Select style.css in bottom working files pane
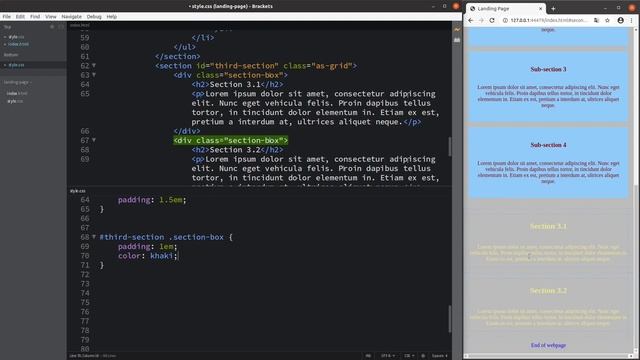 16,65
